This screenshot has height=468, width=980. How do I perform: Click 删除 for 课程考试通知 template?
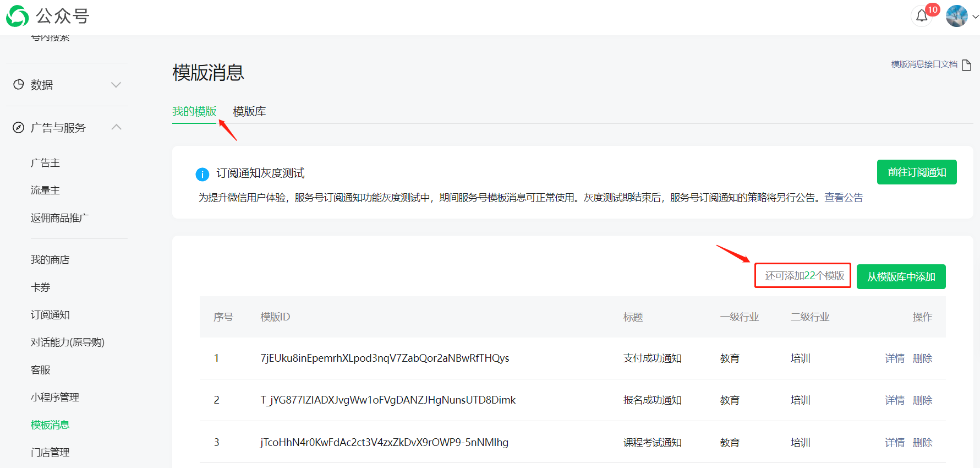pyautogui.click(x=923, y=443)
